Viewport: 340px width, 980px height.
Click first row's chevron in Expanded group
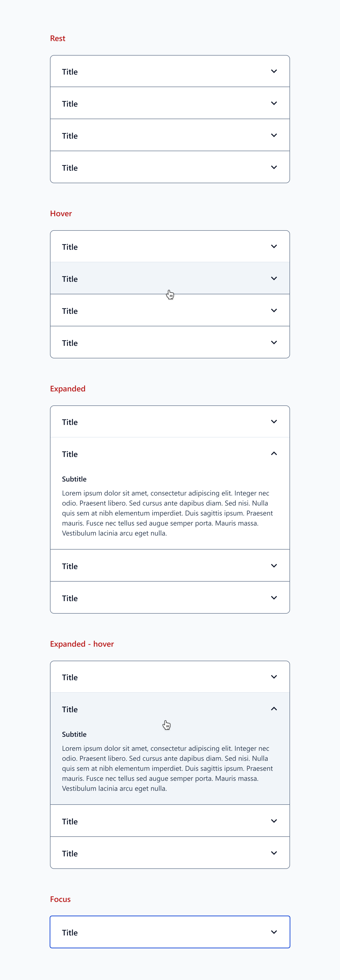[274, 421]
